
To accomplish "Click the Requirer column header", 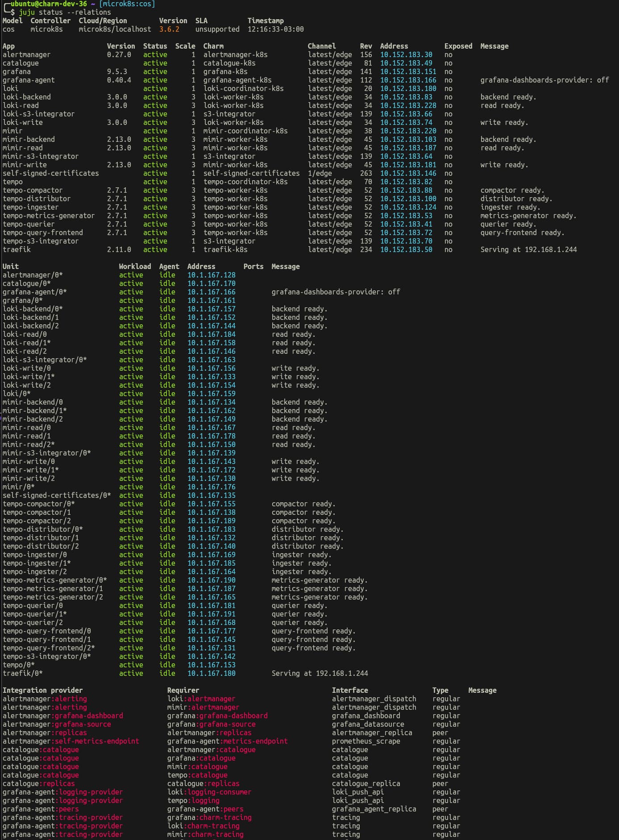I will coord(183,691).
